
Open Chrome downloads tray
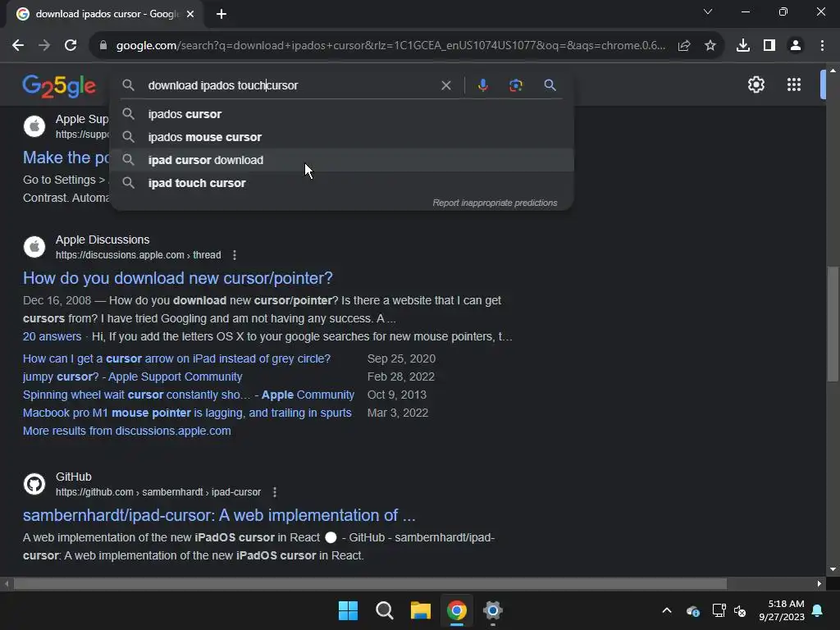click(x=743, y=46)
